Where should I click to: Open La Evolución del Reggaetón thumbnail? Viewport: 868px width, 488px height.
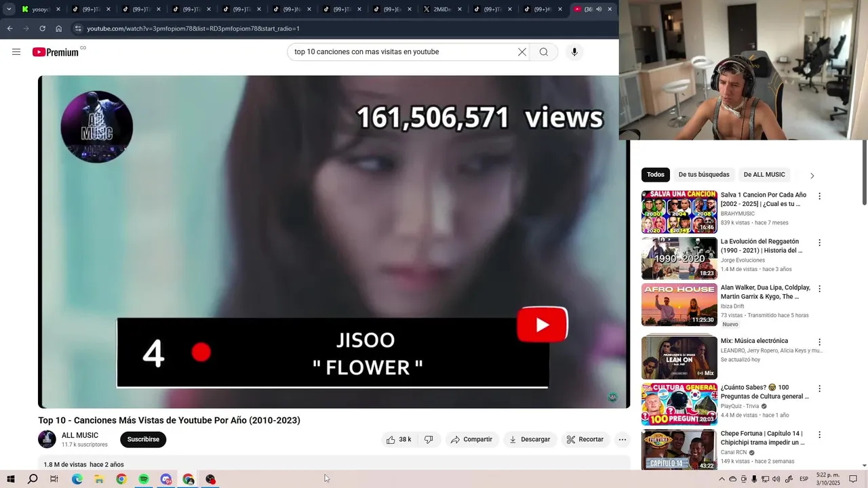click(x=679, y=258)
